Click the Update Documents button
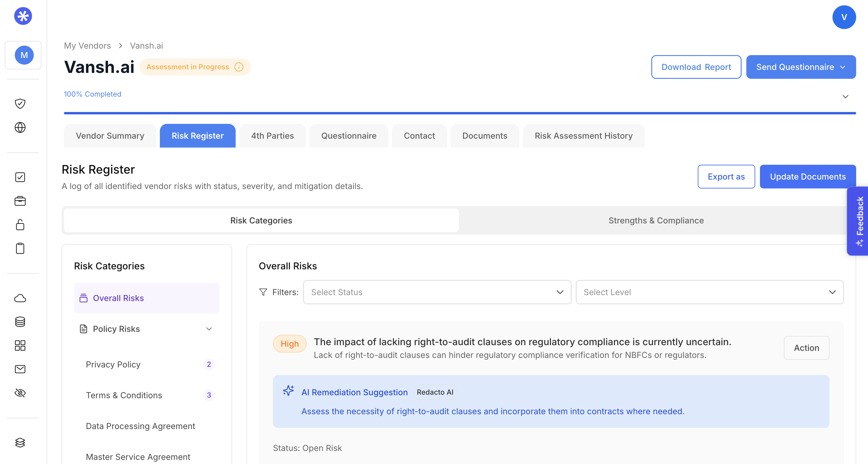Image resolution: width=868 pixels, height=464 pixels. [807, 176]
